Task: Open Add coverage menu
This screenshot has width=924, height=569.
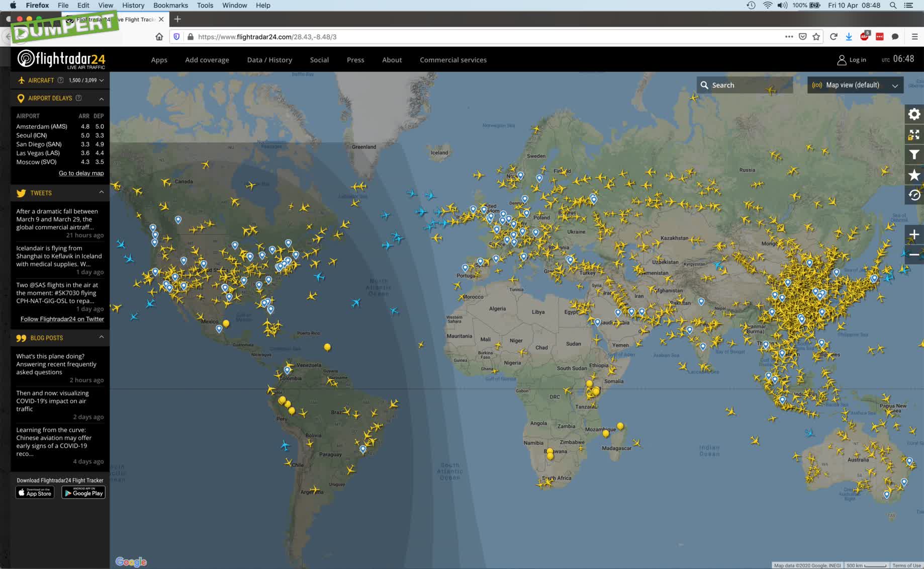Action: (x=207, y=60)
